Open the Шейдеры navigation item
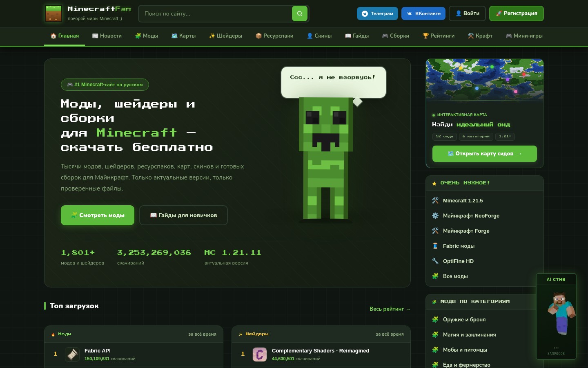The image size is (588, 368). (225, 36)
